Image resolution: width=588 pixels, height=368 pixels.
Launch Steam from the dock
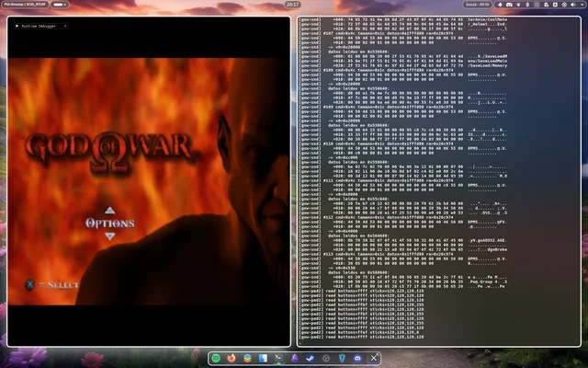[x=311, y=358]
